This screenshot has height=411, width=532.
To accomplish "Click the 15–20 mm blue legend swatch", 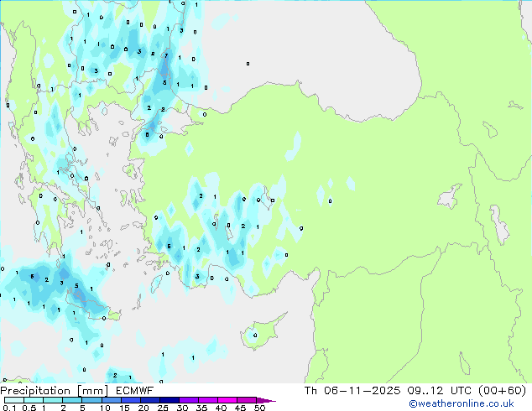I will pyautogui.click(x=131, y=400).
